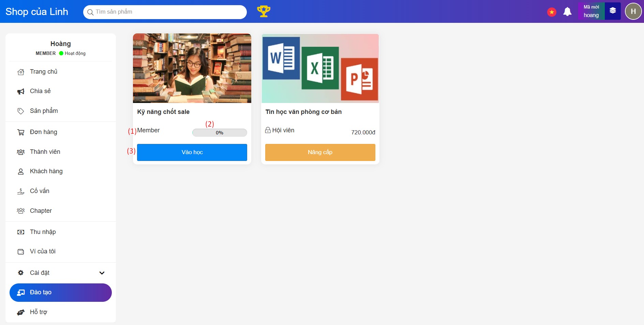Click the magnifier search icon

90,12
